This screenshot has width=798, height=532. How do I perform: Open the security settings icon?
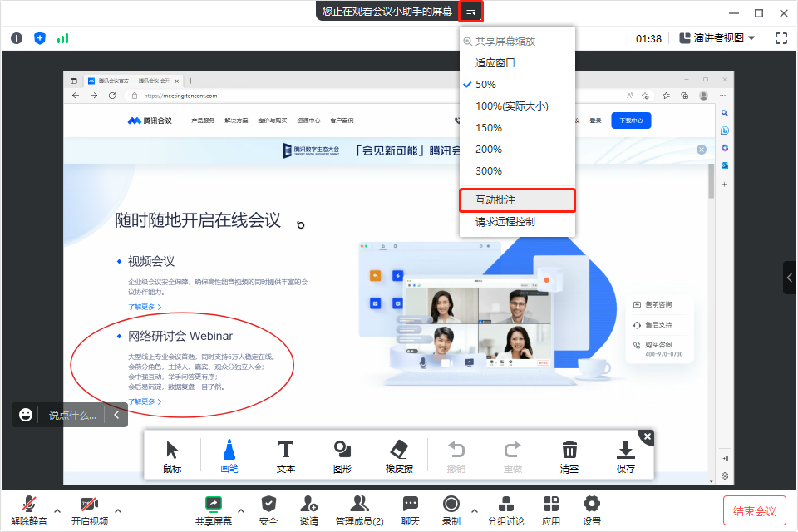point(268,510)
